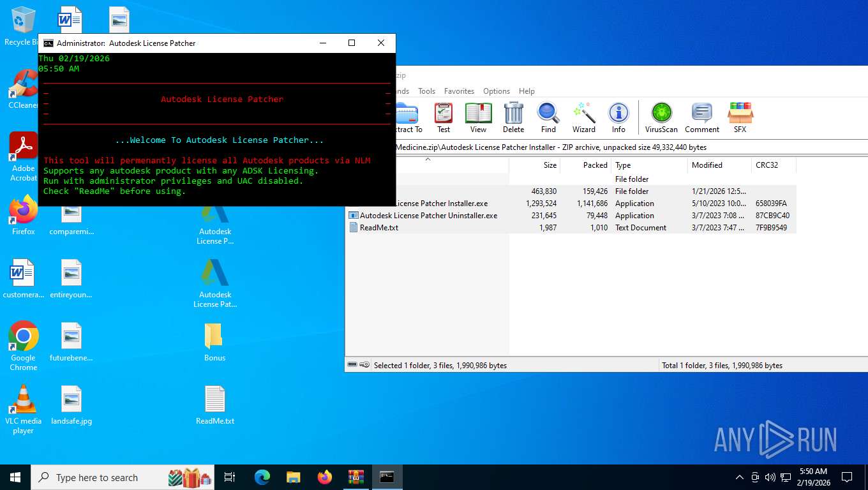
Task: Select the ReadMe.txt row in WinRAR
Action: tap(571, 228)
